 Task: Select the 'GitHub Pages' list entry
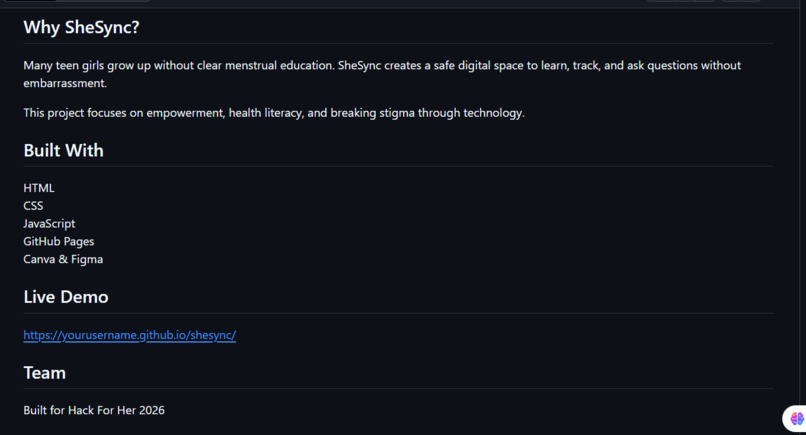pyautogui.click(x=59, y=241)
